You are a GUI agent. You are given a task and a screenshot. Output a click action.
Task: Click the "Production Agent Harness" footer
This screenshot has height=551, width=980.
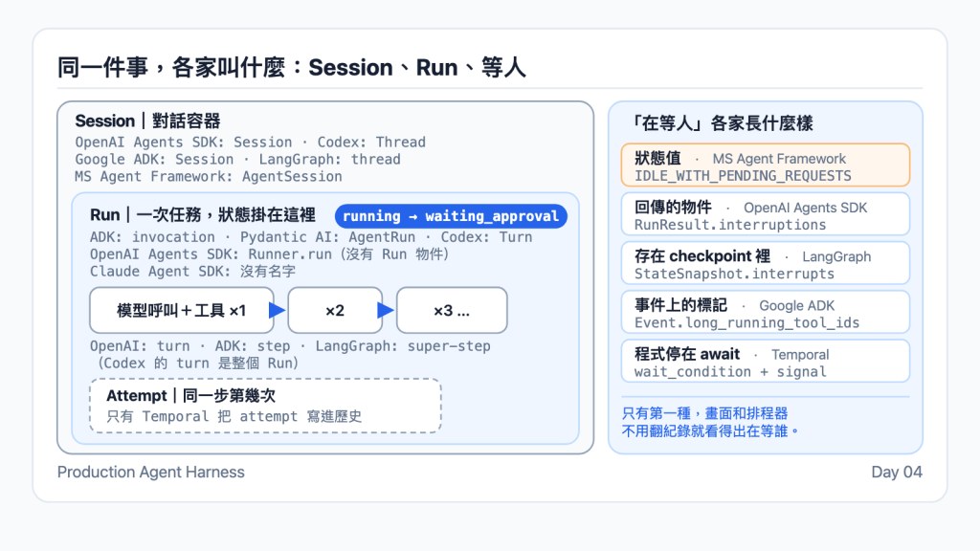(x=150, y=473)
